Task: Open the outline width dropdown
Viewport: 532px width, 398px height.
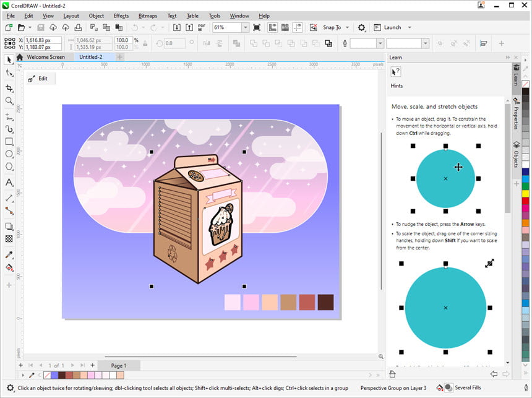Action: 380,43
